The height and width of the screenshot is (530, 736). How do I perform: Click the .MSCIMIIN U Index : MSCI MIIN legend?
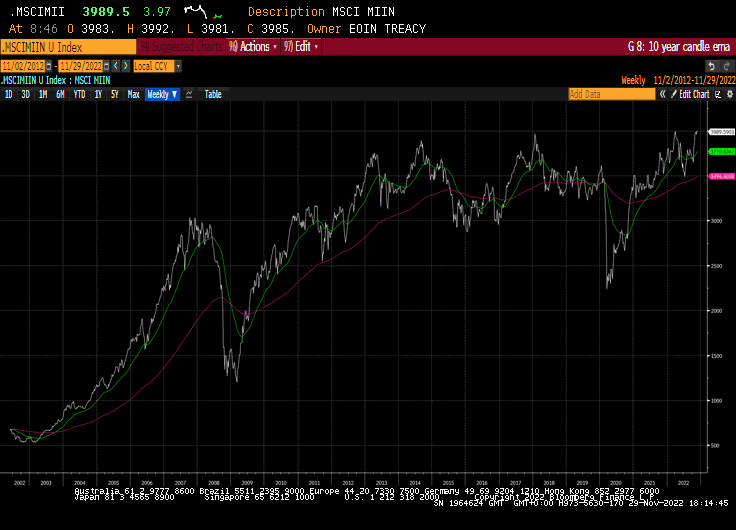pos(56,80)
